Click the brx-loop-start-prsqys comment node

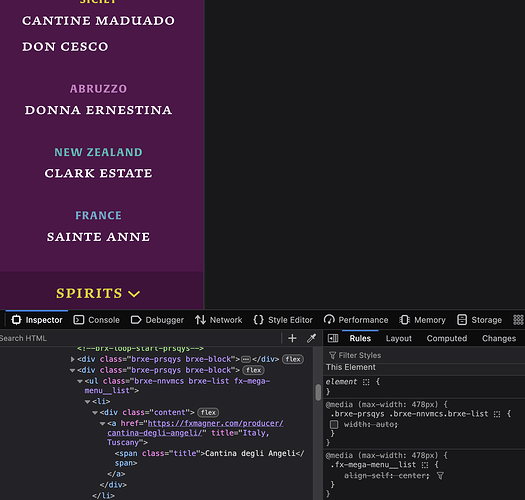click(140, 349)
